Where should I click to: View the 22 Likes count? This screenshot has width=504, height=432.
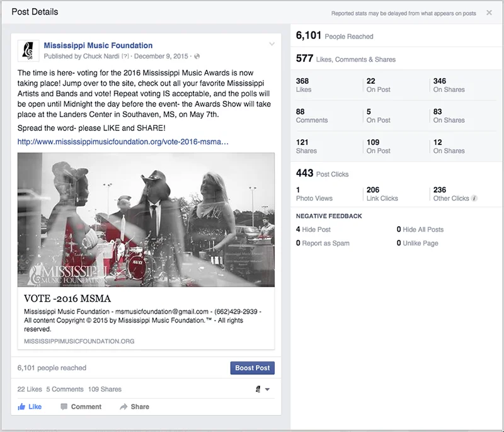[x=30, y=389]
